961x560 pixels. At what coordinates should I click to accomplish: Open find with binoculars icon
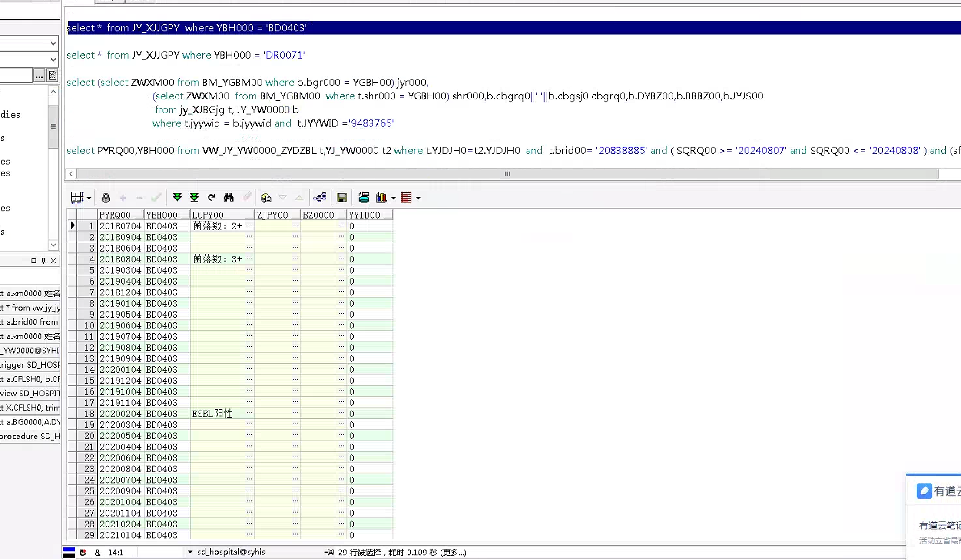pyautogui.click(x=229, y=198)
